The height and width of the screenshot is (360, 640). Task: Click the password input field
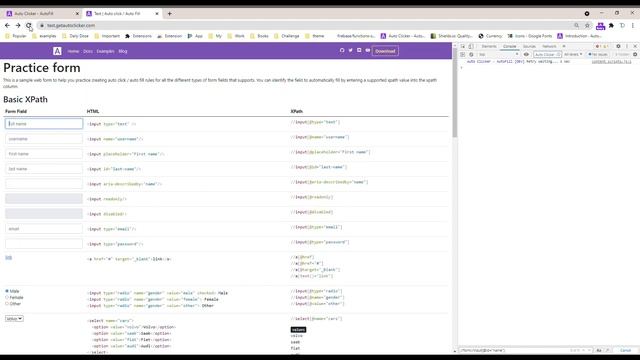tap(44, 244)
